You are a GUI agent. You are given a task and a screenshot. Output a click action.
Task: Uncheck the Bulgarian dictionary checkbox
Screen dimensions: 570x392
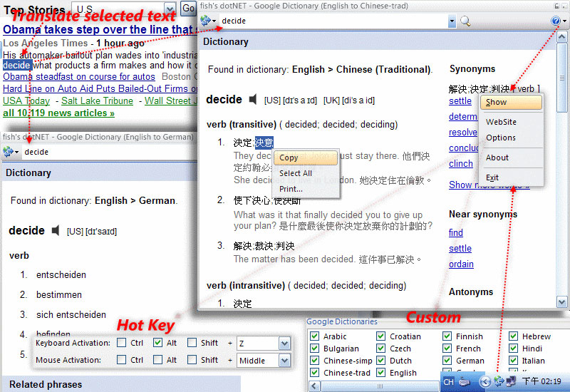[x=314, y=349]
